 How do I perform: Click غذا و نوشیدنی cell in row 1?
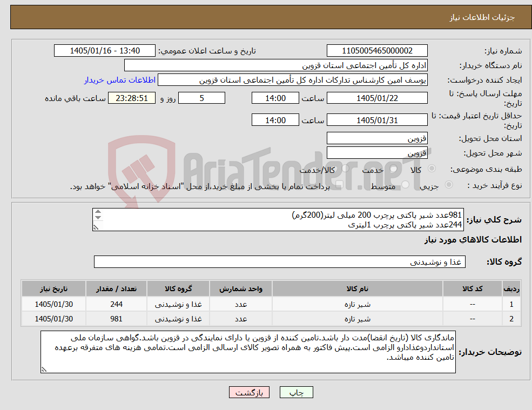tap(178, 305)
